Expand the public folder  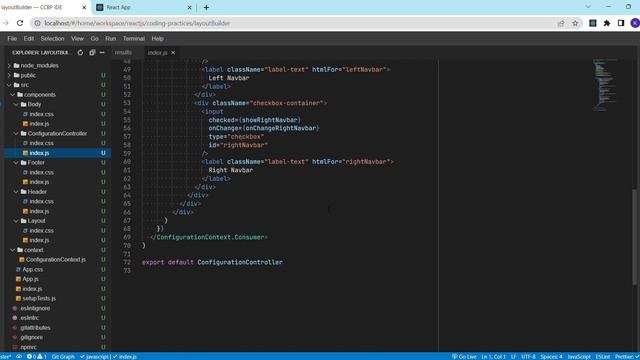[x=28, y=75]
